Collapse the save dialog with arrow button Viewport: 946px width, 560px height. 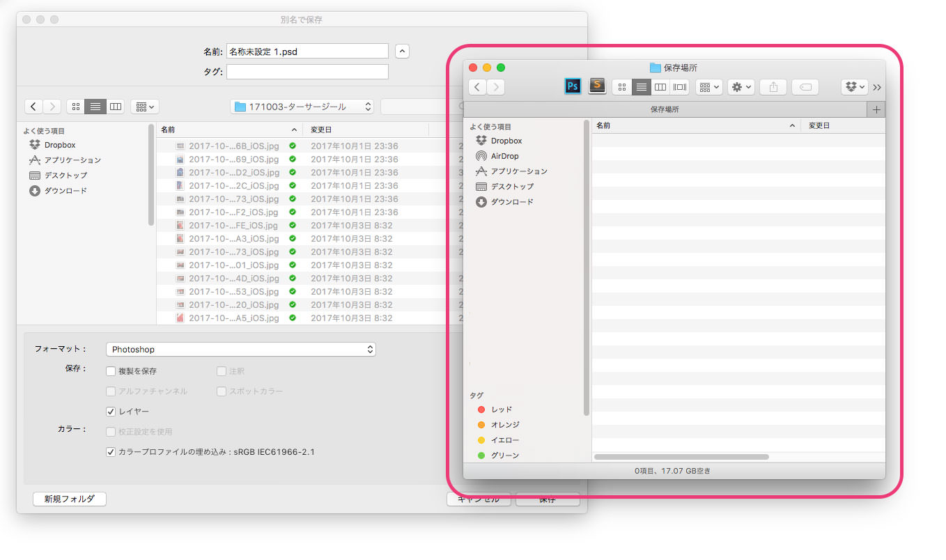pyautogui.click(x=402, y=51)
